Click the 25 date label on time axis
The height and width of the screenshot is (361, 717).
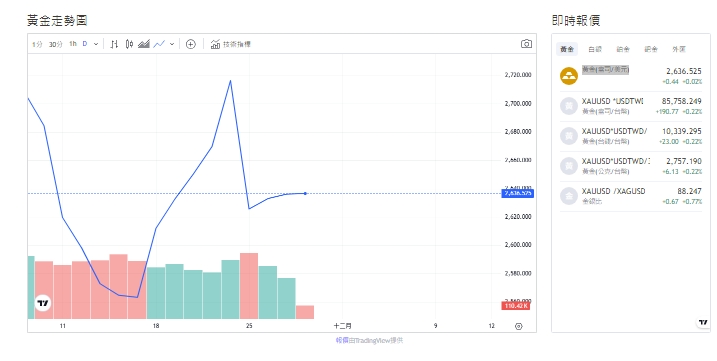click(x=249, y=326)
